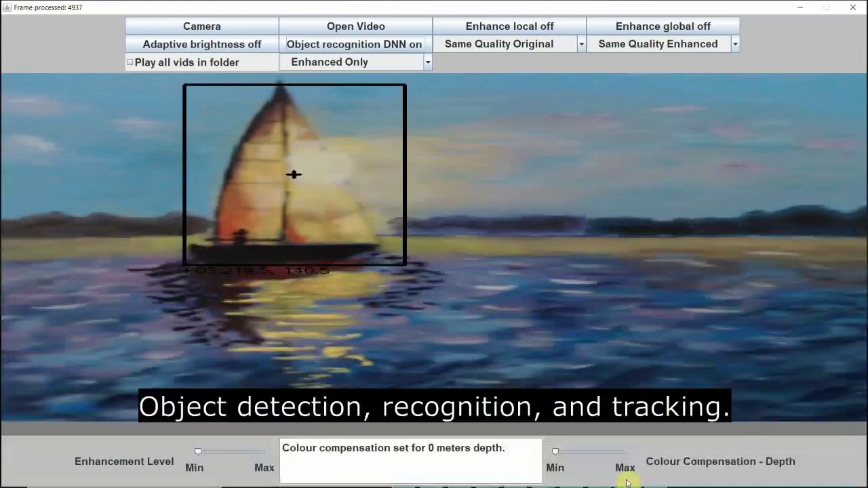This screenshot has width=868, height=488.
Task: Close the application window
Action: click(x=852, y=7)
